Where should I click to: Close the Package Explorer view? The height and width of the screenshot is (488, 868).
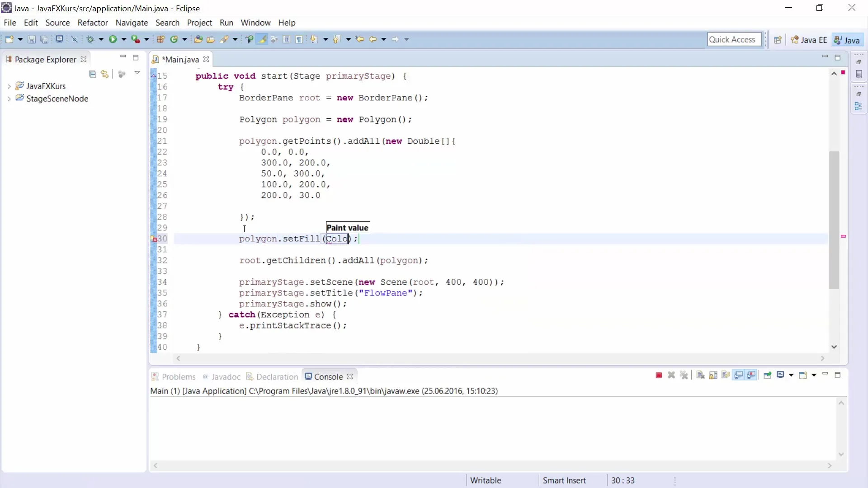84,59
